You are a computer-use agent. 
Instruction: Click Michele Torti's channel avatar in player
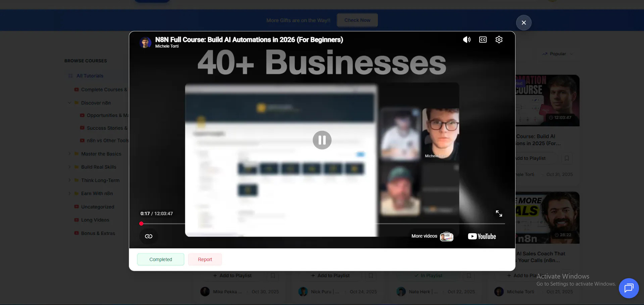(145, 43)
